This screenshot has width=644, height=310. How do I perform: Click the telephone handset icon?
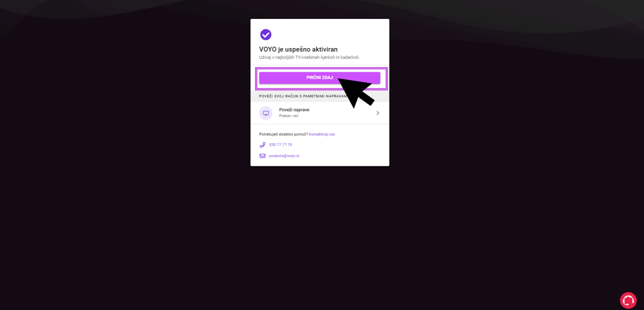(263, 145)
